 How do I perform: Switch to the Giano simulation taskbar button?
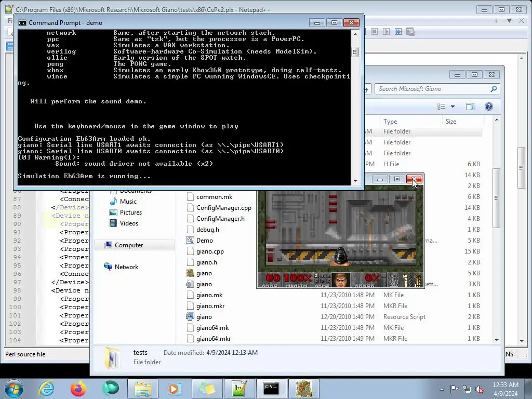303,389
